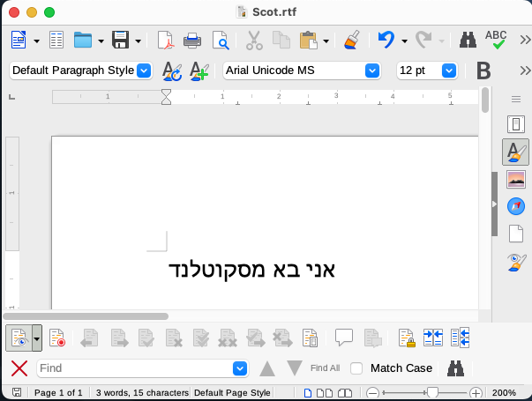Click Default Page Style in status bar
532x401 pixels.
tap(231, 392)
